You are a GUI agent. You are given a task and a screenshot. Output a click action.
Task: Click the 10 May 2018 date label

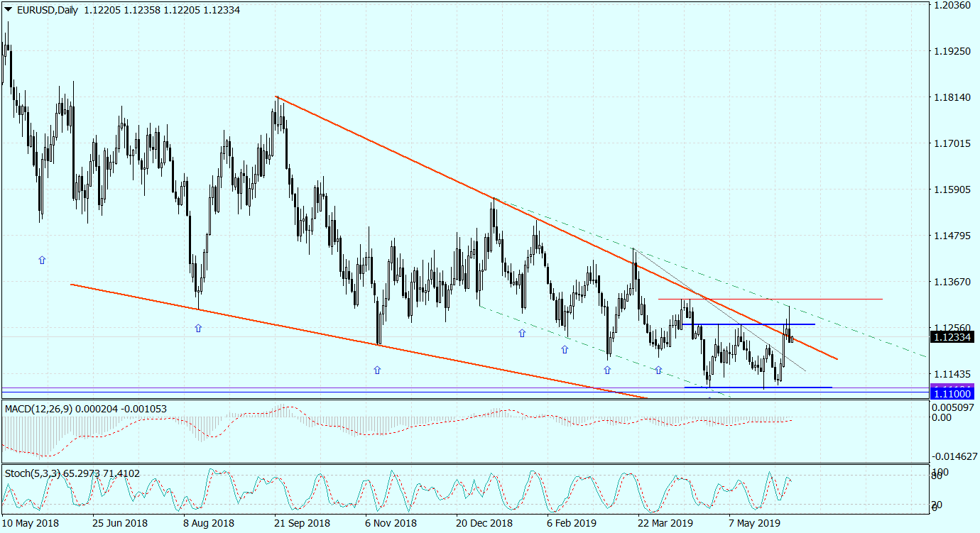[31, 523]
